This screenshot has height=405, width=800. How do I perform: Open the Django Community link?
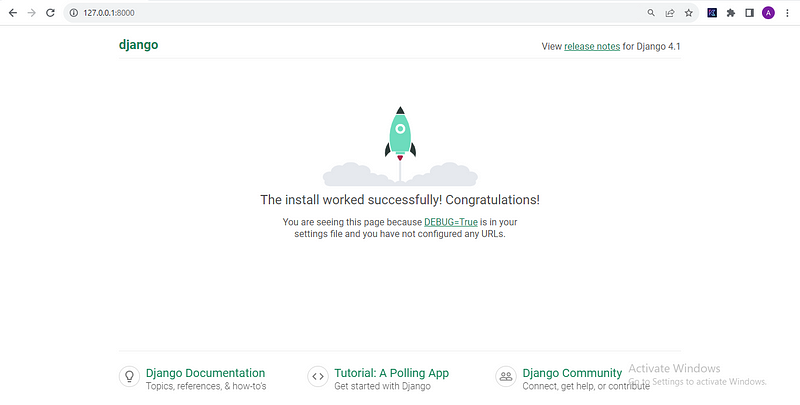pos(572,373)
